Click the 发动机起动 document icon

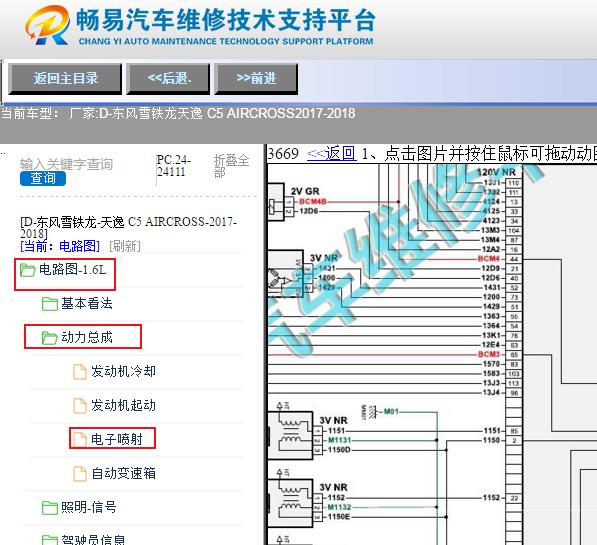tap(80, 406)
